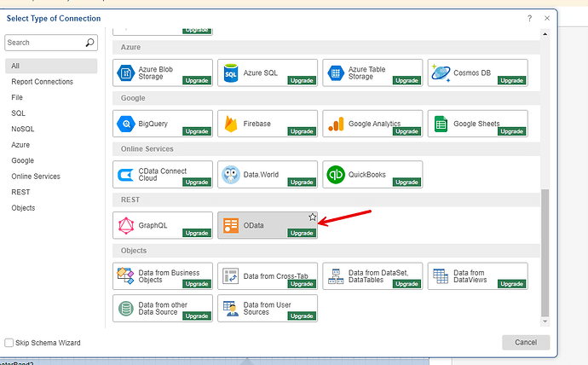Pick the Data from other Data Source icon
Image resolution: width=588 pixels, height=365 pixels.
(x=126, y=309)
